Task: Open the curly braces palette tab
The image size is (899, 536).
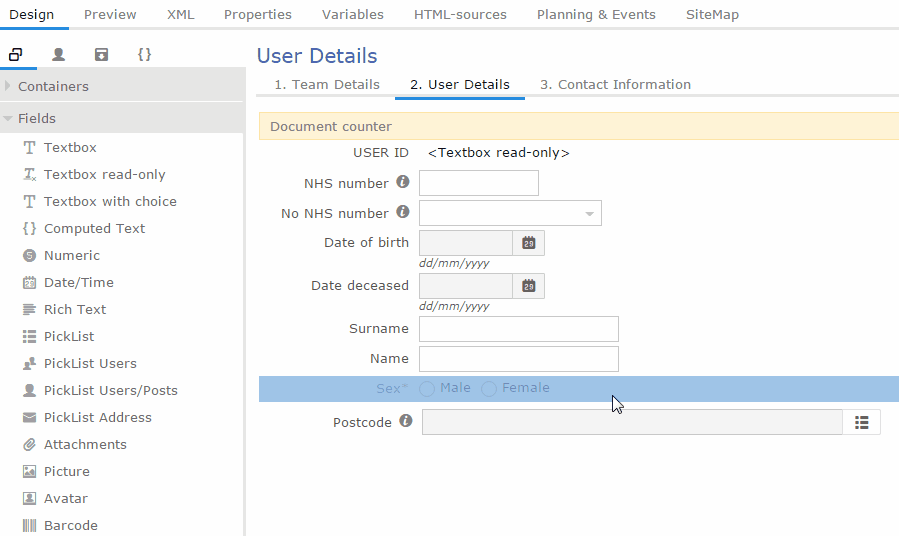Action: [x=144, y=54]
